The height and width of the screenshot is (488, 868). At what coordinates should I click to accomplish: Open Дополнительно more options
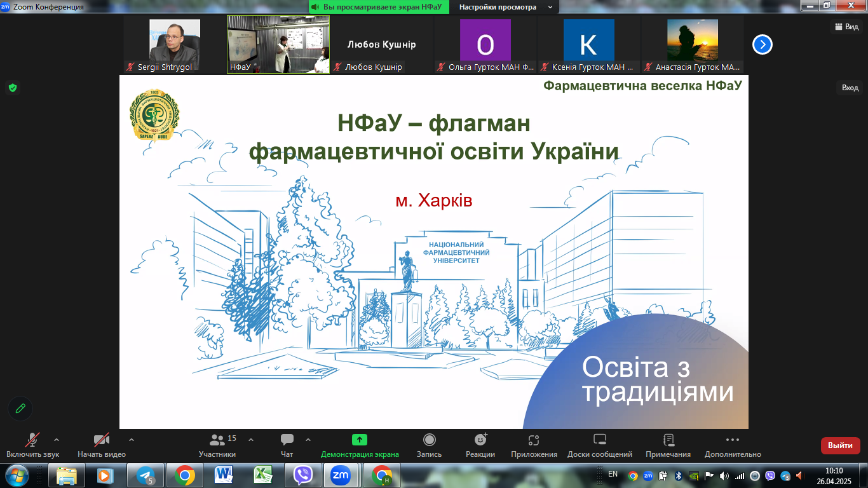coord(733,445)
